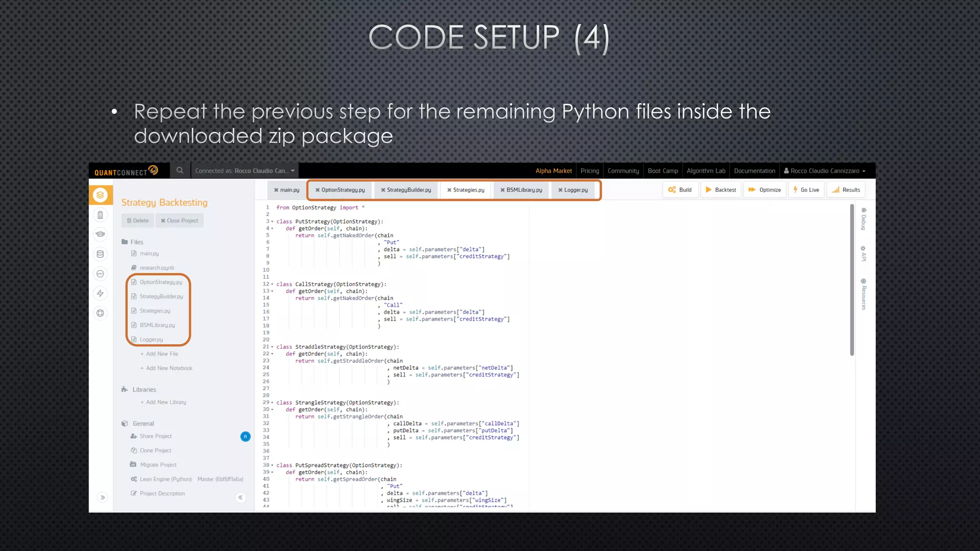Open the graduation cap learning icon
The image size is (980, 551).
(100, 234)
